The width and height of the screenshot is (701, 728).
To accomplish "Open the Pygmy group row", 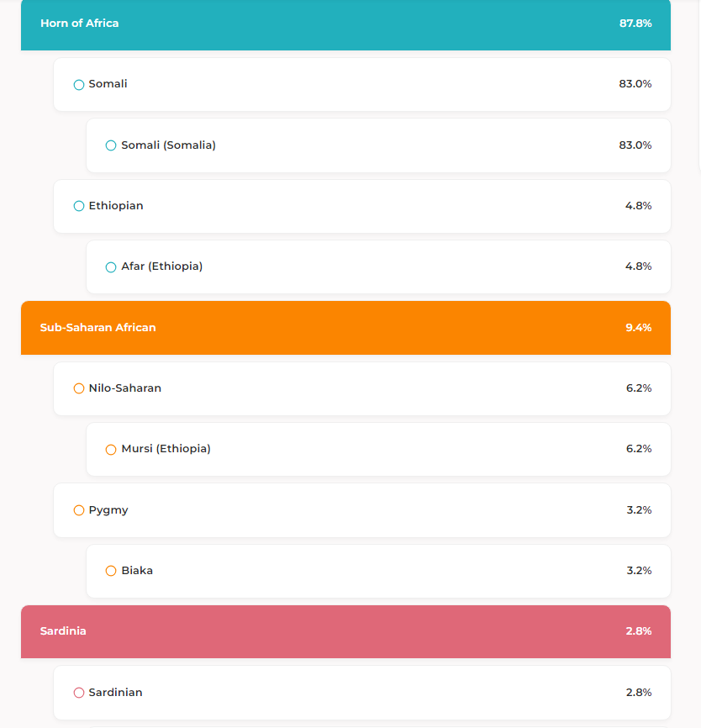I will (361, 510).
